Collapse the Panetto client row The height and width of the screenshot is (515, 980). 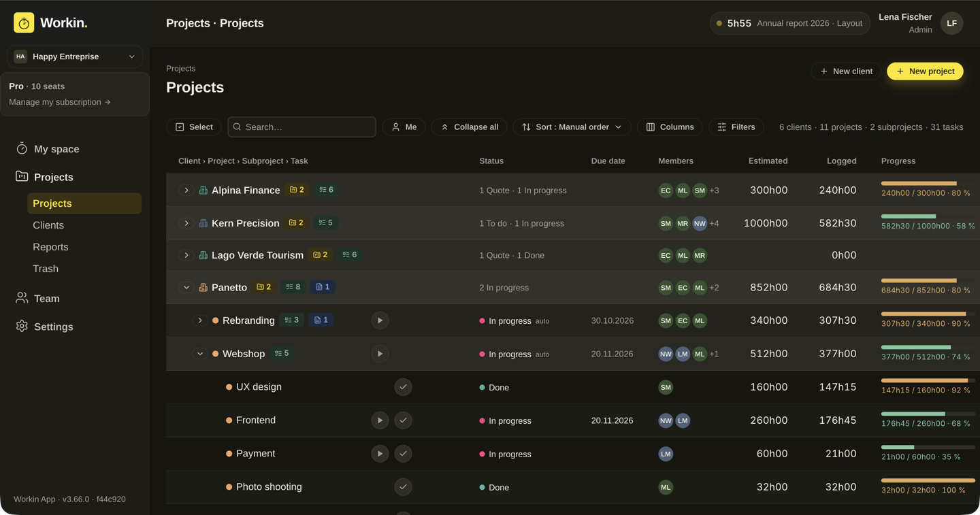pos(186,288)
